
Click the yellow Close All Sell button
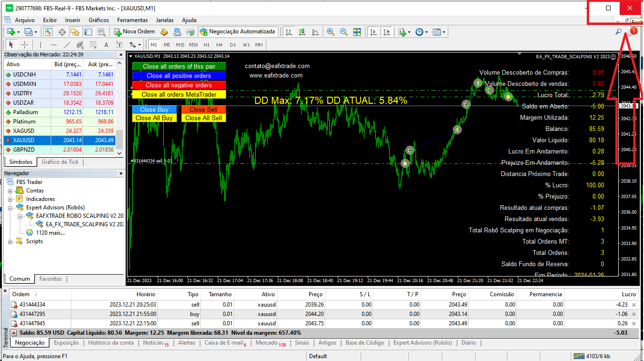204,118
